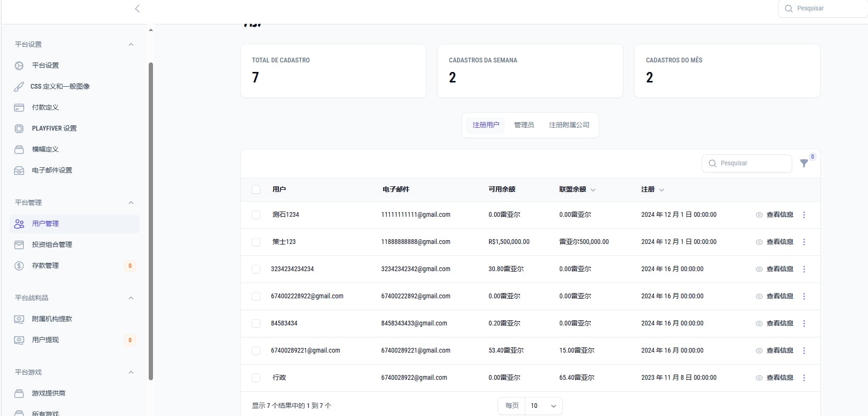Collapse the 平台管理 sidebar section
Screen dimensions: 868x416
(131, 203)
